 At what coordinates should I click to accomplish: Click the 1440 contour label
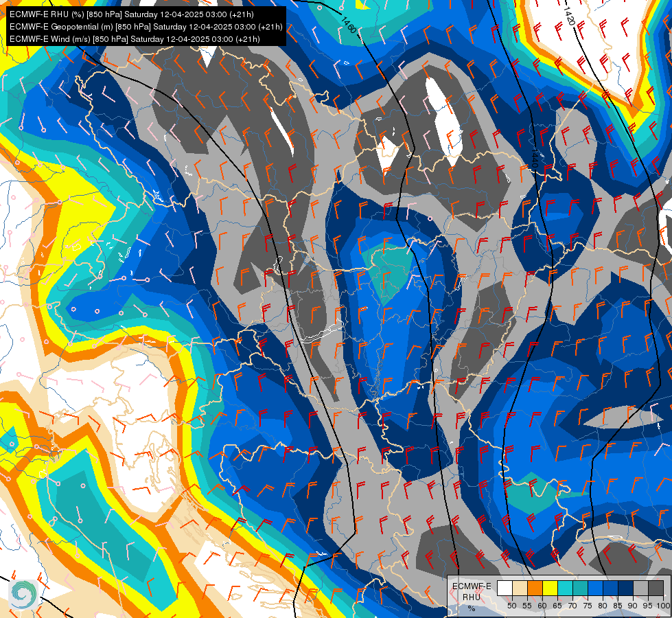(534, 158)
